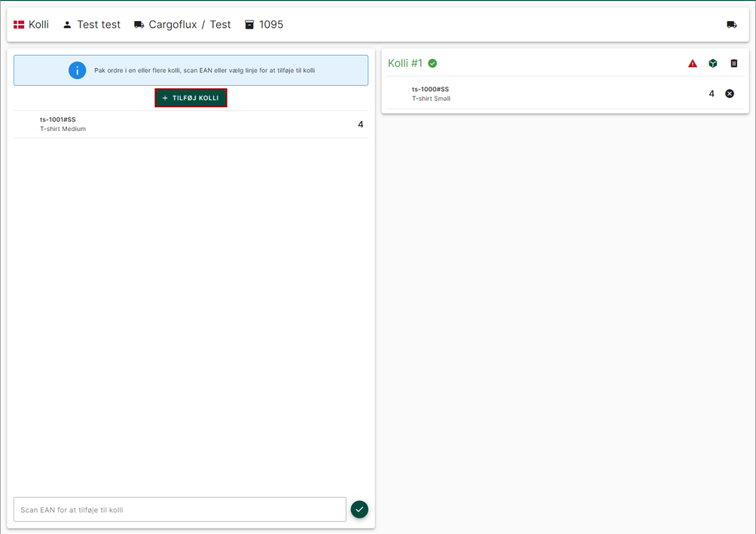Remove ts-1000#SS line with the X icon
Image resolution: width=756 pixels, height=534 pixels.
click(730, 93)
